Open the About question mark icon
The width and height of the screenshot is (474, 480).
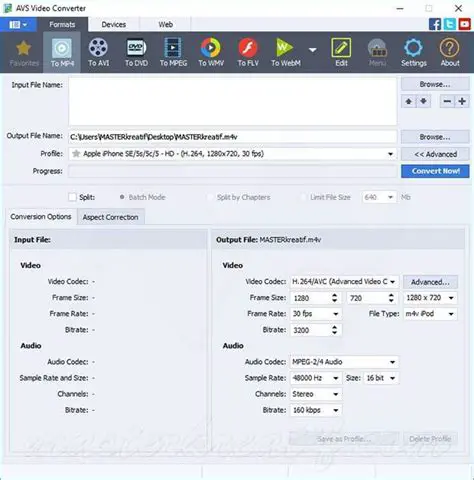450,53
